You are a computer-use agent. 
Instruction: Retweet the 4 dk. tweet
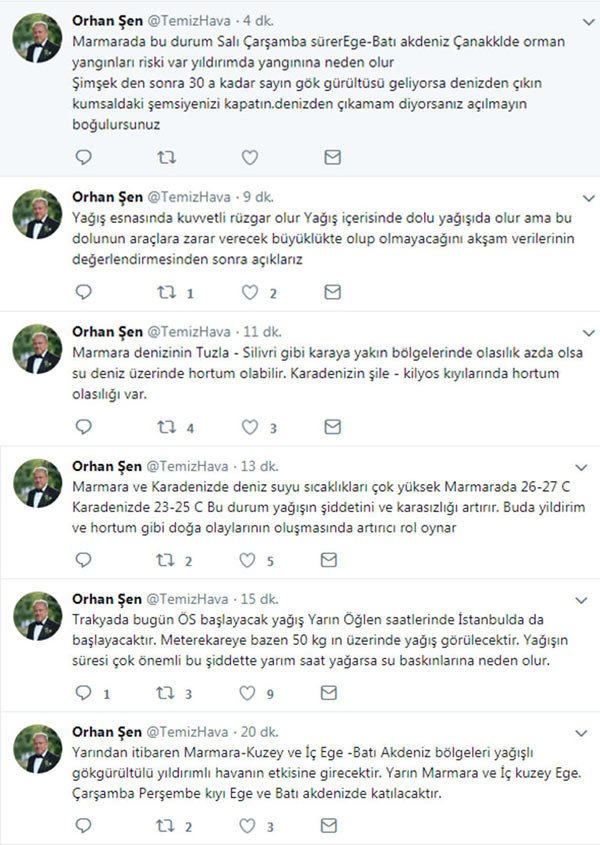168,157
